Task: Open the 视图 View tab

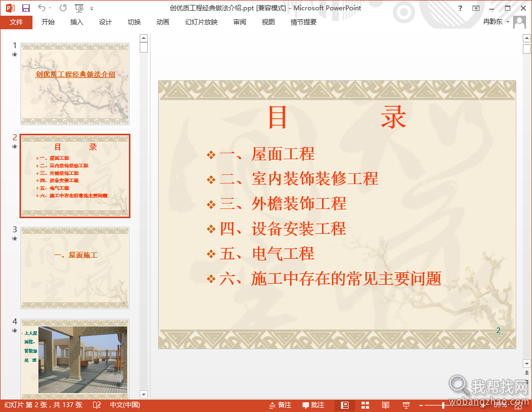Action: pos(268,22)
